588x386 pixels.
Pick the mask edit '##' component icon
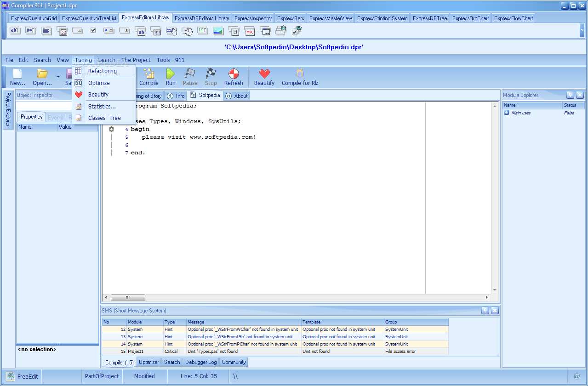[x=30, y=31]
